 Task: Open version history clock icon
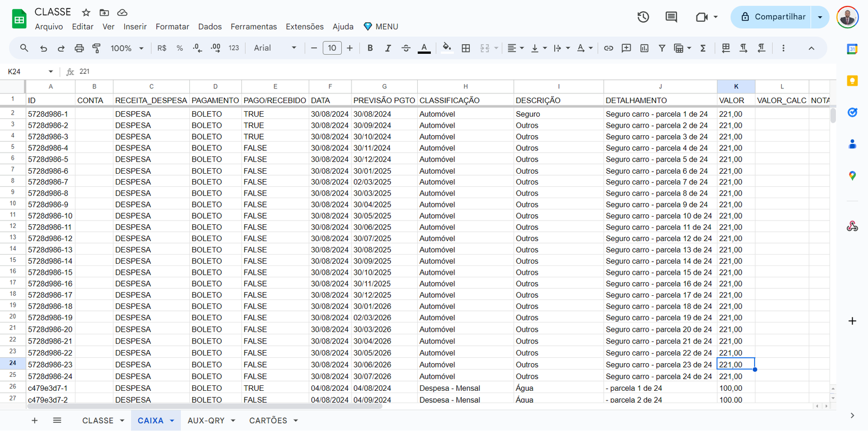(x=643, y=17)
